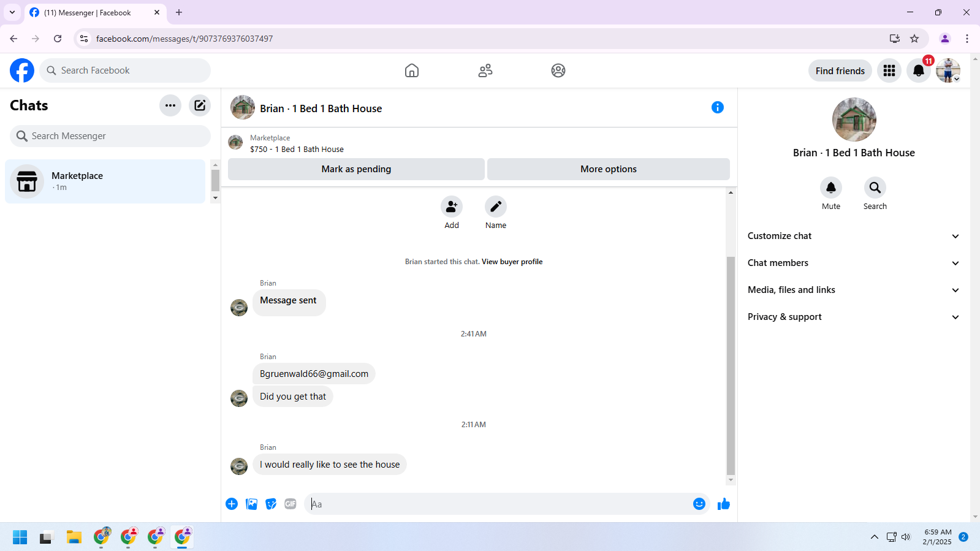Open Windows Start menu
The height and width of the screenshot is (551, 980).
coord(20,538)
